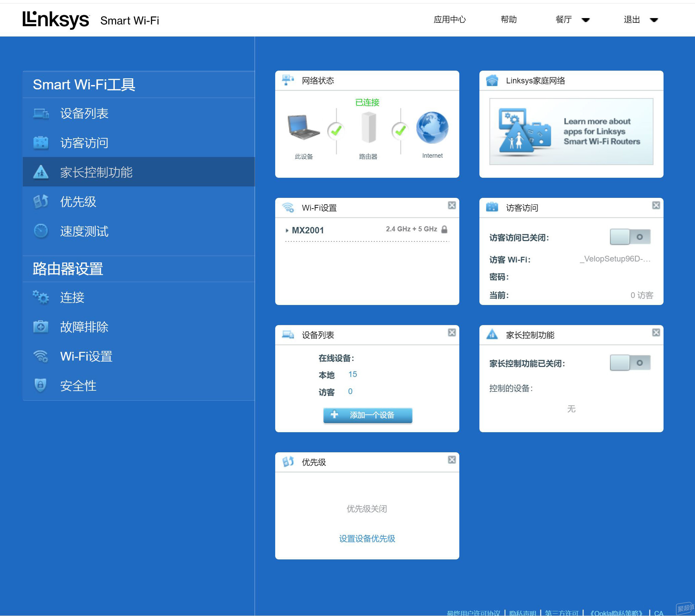The width and height of the screenshot is (695, 616).
Task: Click the Internet globe icon
Action: 433,128
